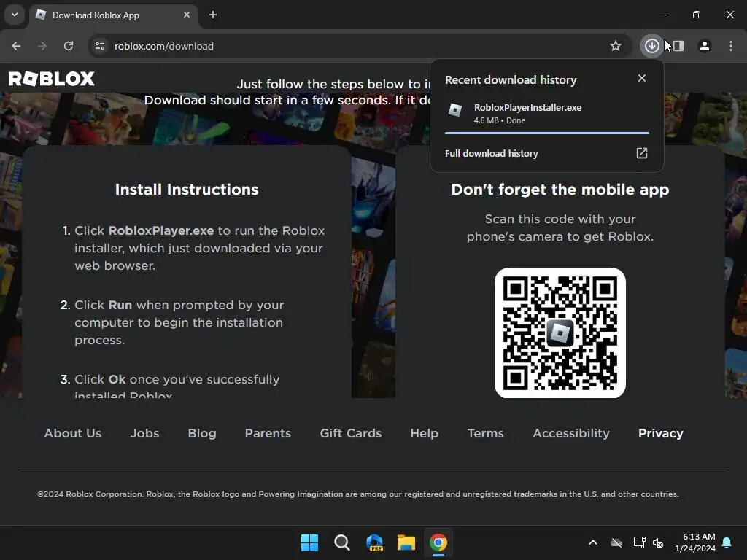Open the Jobs footer link
747x560 pixels.
coord(145,433)
